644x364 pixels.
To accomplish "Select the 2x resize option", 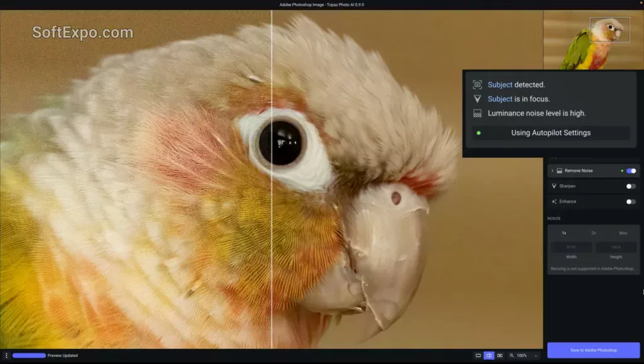I will (593, 233).
